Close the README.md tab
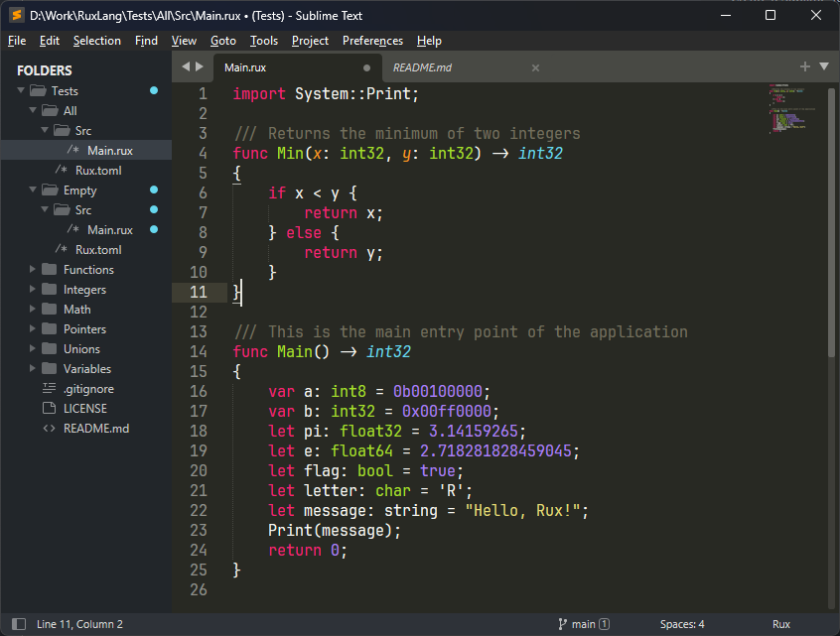Image resolution: width=840 pixels, height=636 pixels. [535, 68]
